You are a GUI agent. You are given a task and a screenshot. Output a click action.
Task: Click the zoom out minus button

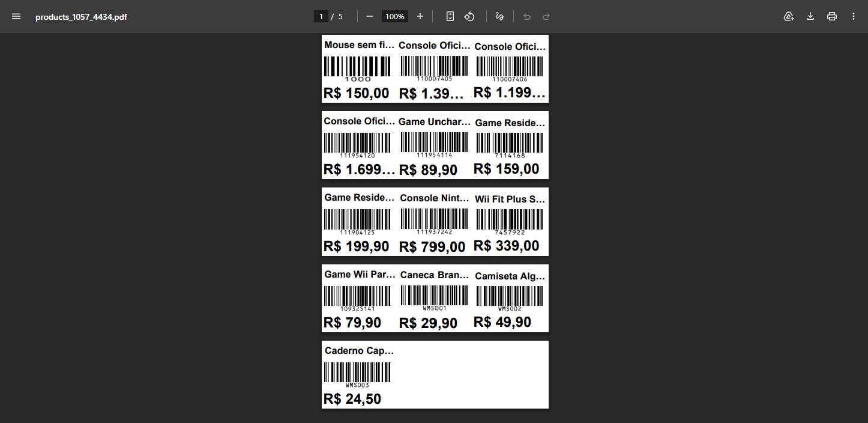pyautogui.click(x=370, y=16)
